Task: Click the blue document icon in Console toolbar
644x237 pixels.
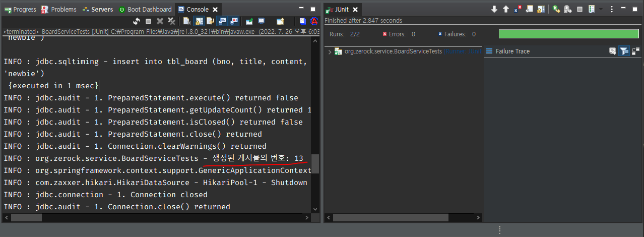Action: [x=303, y=21]
